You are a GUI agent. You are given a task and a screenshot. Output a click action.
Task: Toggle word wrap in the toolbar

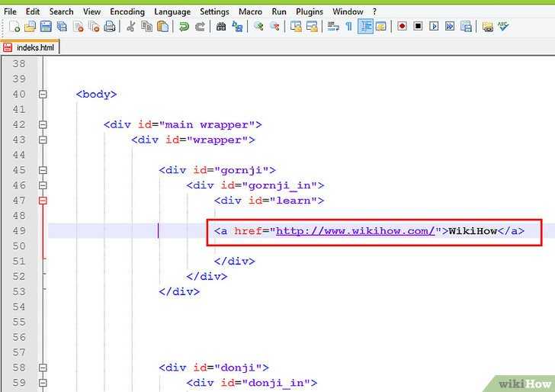(x=333, y=27)
